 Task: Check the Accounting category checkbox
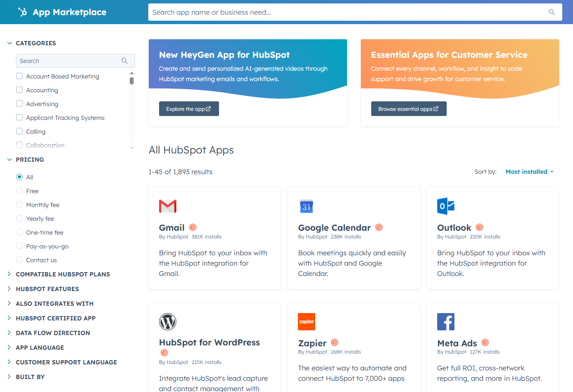pos(19,90)
